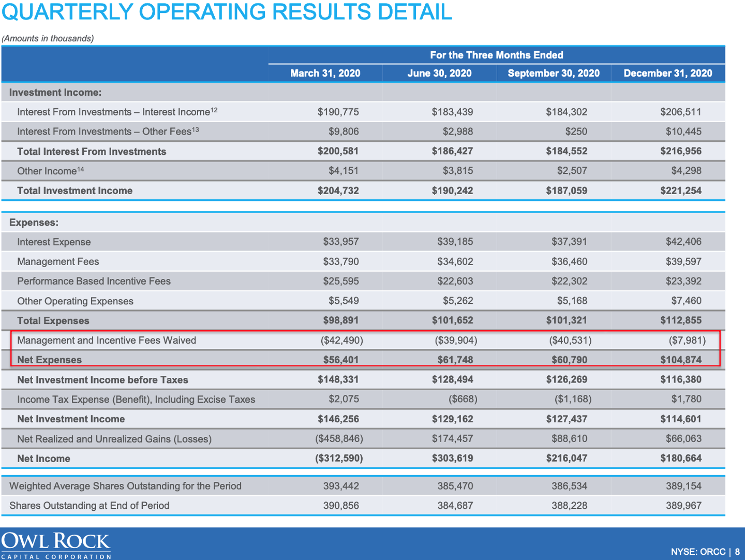Click the ($42,490) fees waived value
745x560 pixels.
point(342,340)
